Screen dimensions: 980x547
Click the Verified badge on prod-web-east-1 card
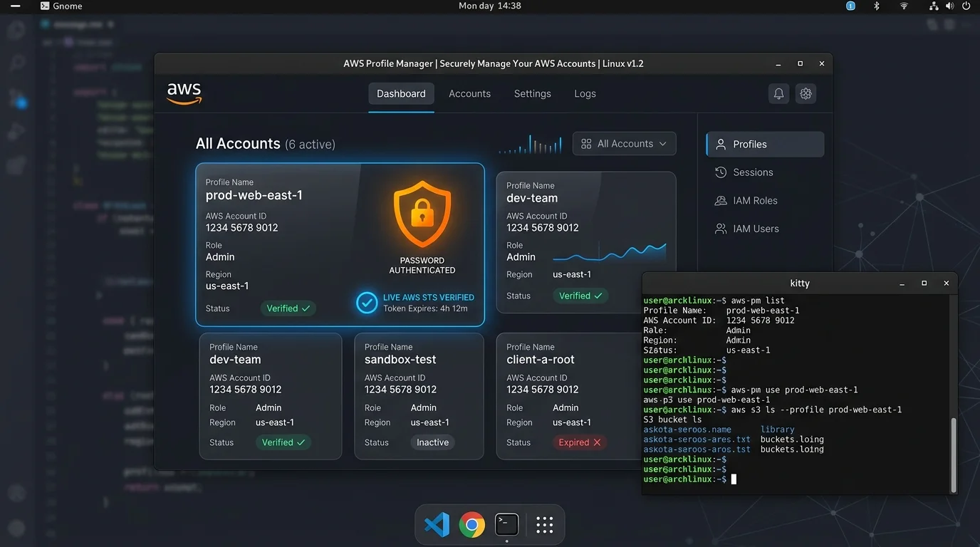point(288,308)
